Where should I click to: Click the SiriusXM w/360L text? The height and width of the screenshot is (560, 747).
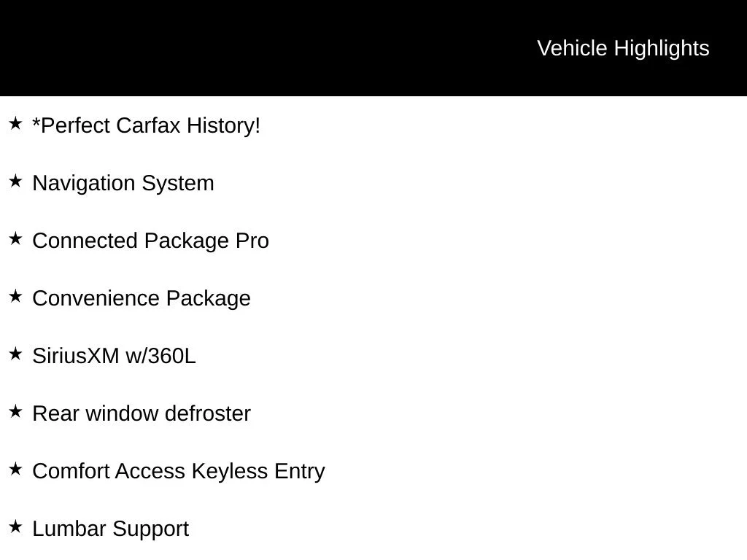tap(114, 356)
